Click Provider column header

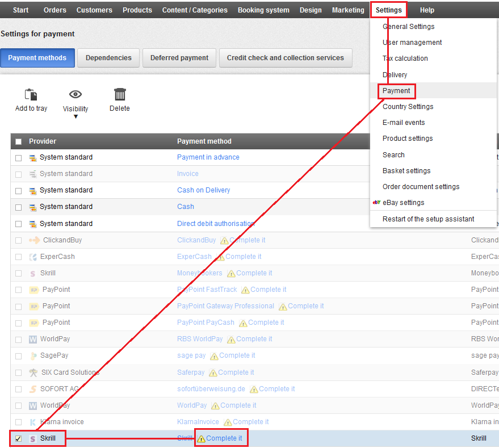(43, 141)
